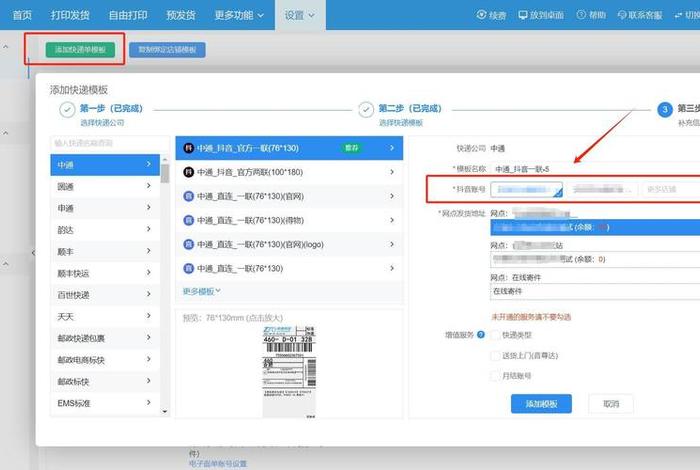This screenshot has height=470, width=700.
Task: Click the 第一步 (已完成) checkmark step icon
Action: tap(67, 110)
